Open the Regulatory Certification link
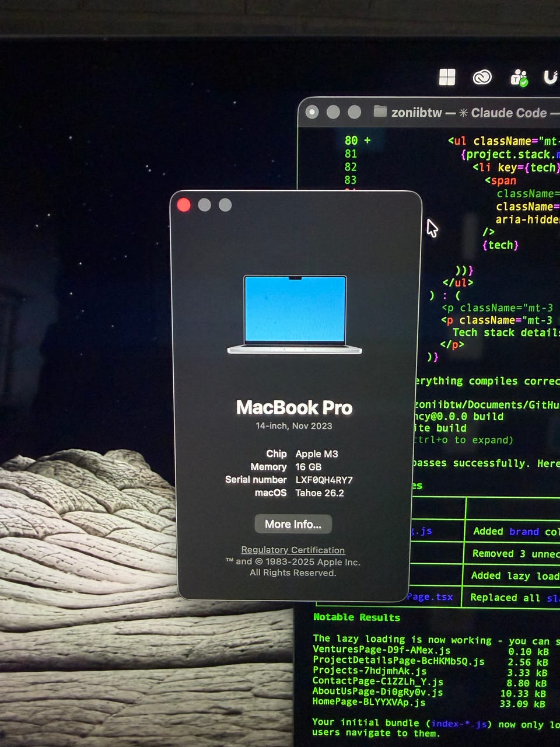 [293, 550]
